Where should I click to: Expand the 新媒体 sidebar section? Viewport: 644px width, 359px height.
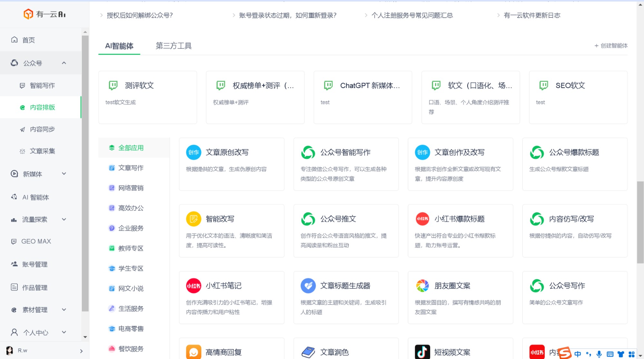[x=64, y=174]
